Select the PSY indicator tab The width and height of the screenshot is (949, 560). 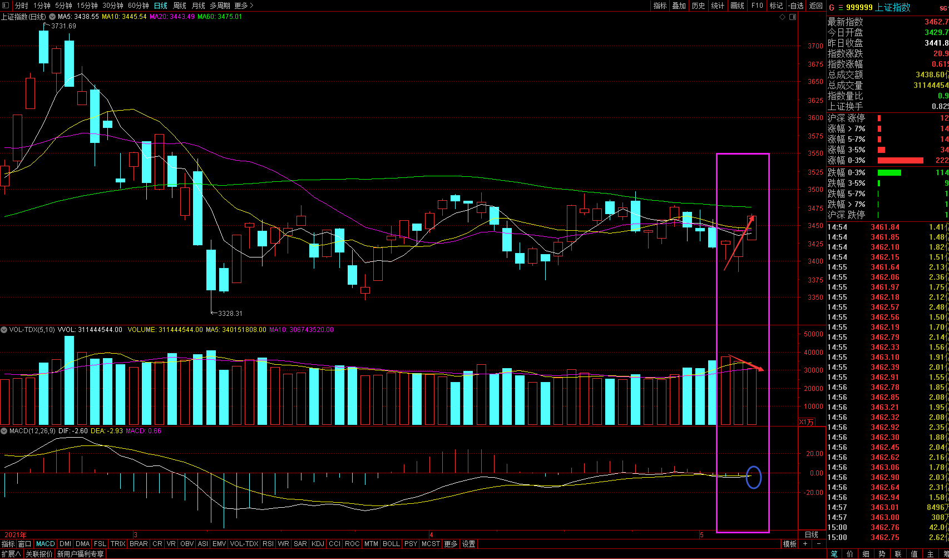pyautogui.click(x=411, y=544)
